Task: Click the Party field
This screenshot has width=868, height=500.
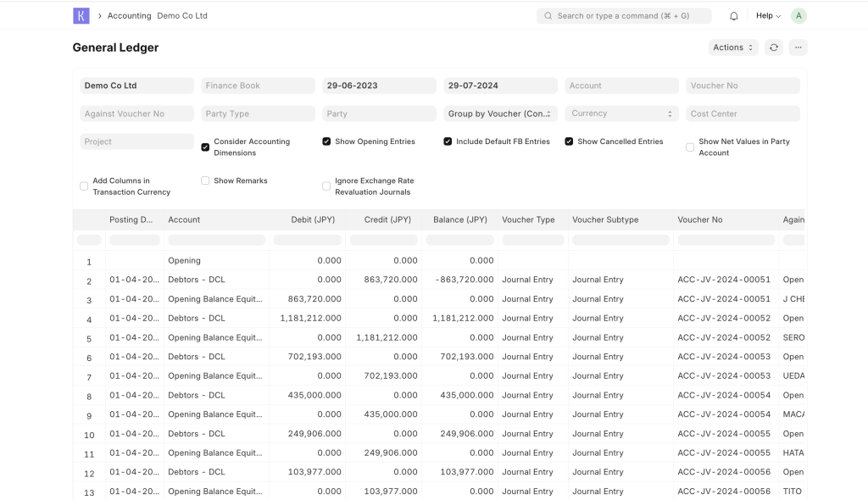Action: [379, 114]
